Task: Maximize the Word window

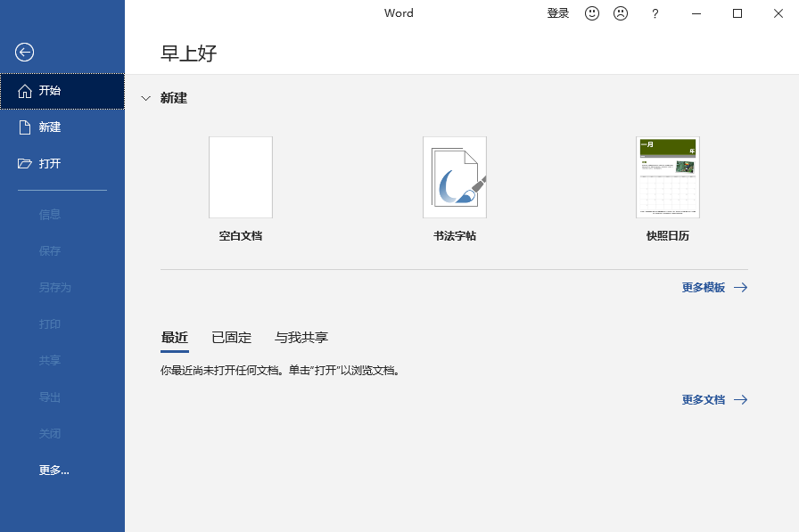Action: (737, 13)
